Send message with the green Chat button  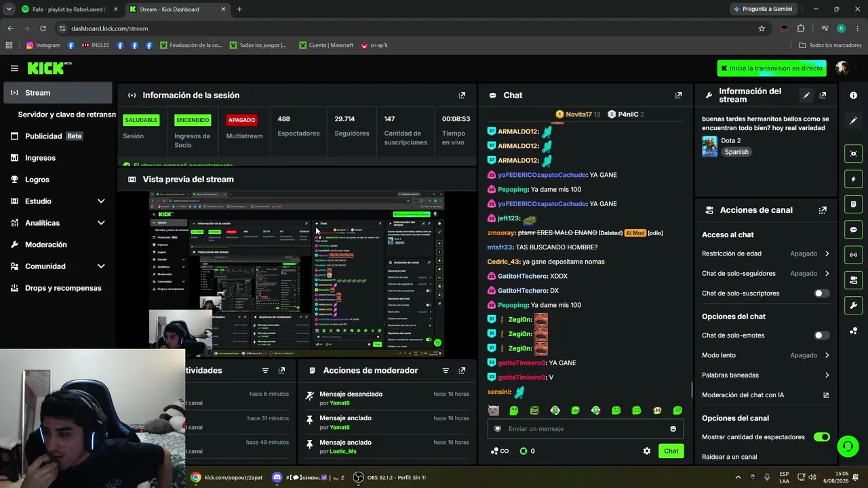coord(671,451)
